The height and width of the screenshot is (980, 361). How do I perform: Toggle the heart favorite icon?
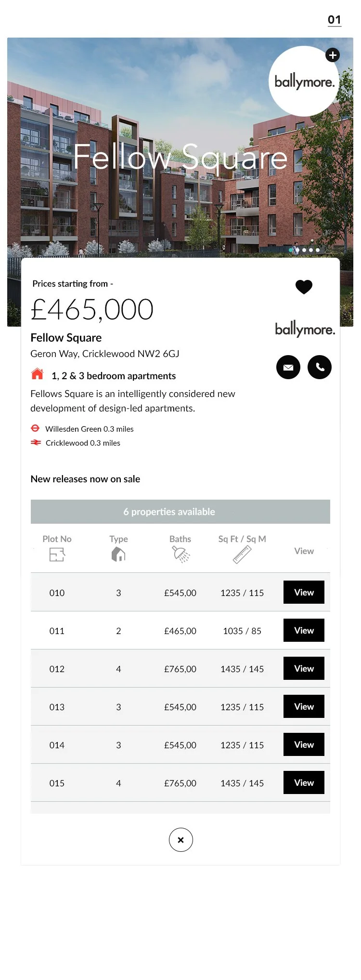pos(304,287)
